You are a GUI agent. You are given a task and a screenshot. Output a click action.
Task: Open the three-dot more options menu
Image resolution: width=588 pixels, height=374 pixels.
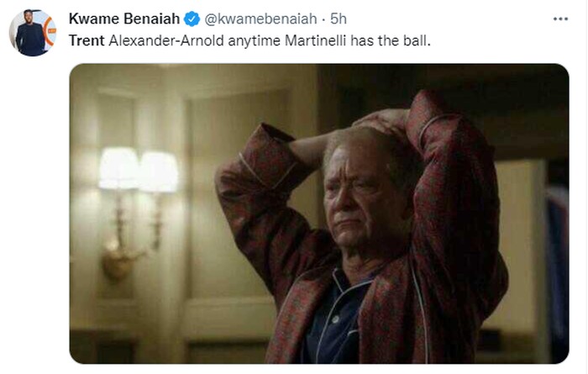tap(560, 18)
